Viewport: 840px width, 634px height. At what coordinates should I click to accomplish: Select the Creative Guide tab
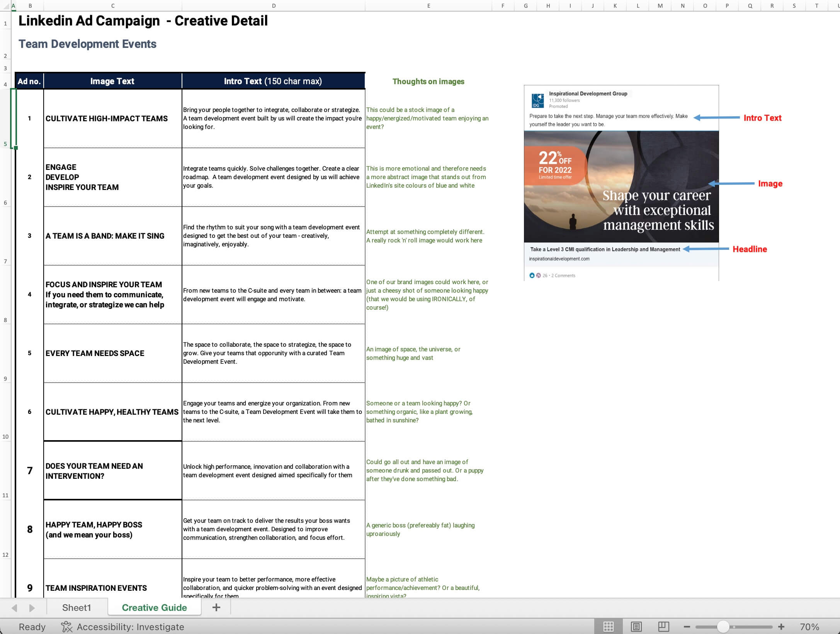(x=154, y=607)
